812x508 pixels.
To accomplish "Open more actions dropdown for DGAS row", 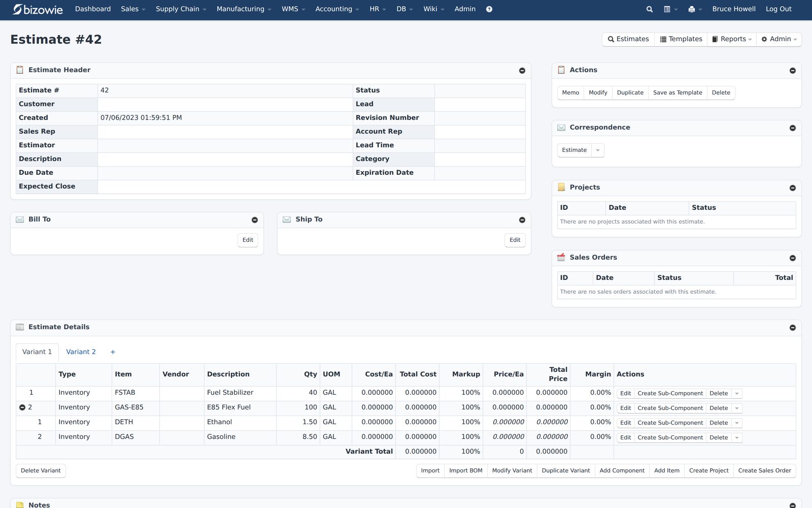I will (x=737, y=438).
